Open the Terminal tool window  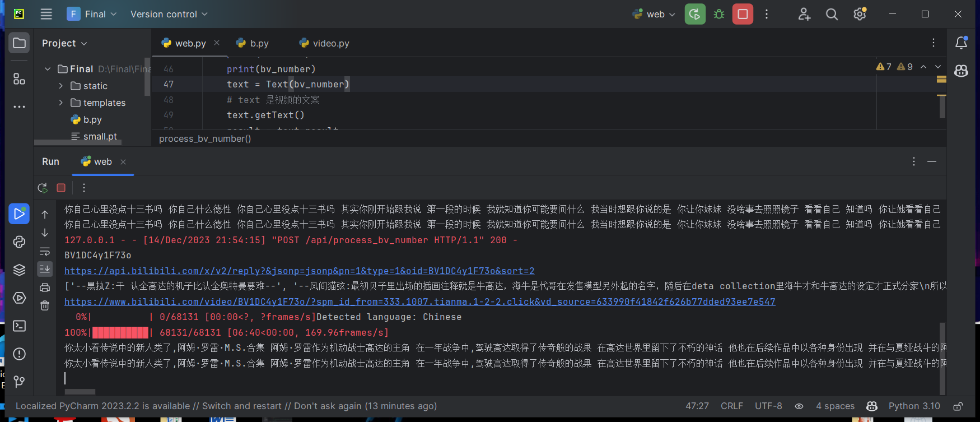pyautogui.click(x=19, y=326)
